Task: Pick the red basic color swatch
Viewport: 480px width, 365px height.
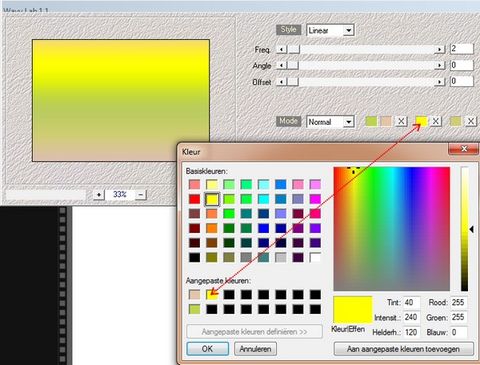Action: click(x=195, y=199)
